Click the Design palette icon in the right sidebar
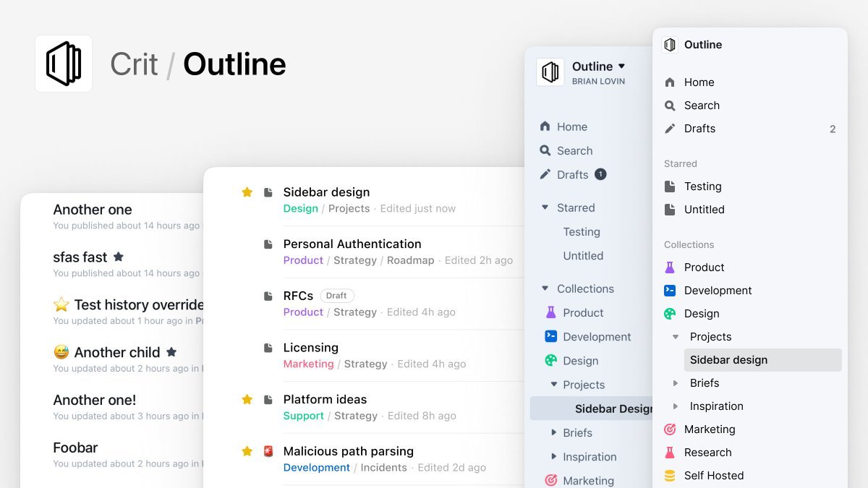 coord(670,314)
